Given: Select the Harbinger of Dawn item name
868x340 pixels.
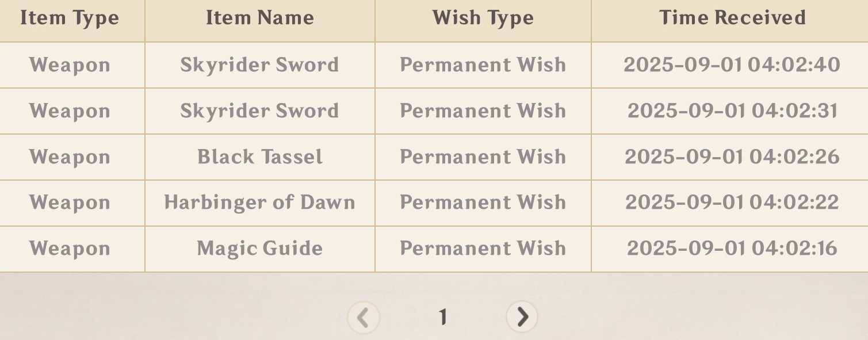Looking at the screenshot, I should pyautogui.click(x=259, y=203).
